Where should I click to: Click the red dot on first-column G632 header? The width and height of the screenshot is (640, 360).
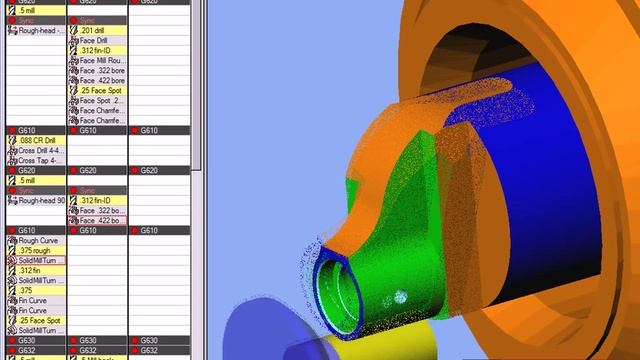(x=12, y=350)
